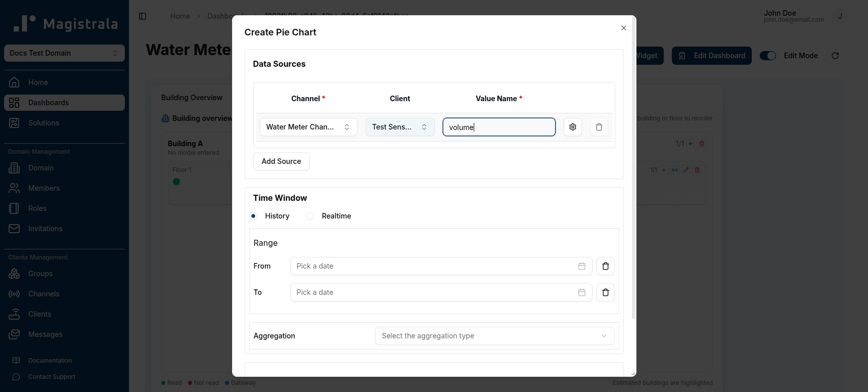Open Solutions in the sidebar
The height and width of the screenshot is (392, 868).
pyautogui.click(x=64, y=123)
